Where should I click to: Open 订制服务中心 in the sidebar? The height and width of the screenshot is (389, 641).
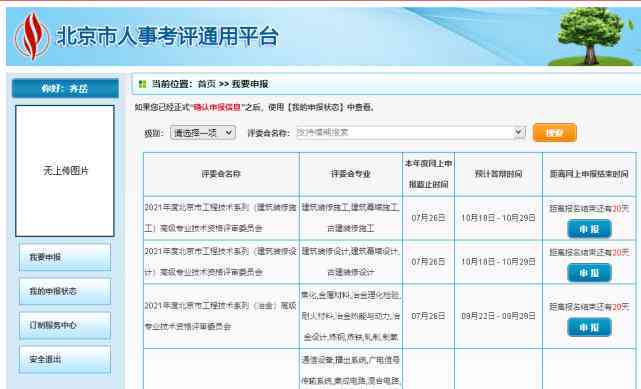pyautogui.click(x=65, y=325)
